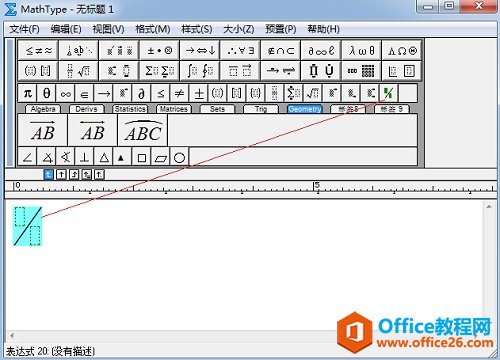
Task: Insert the AB double-arrow line expression
Action: point(93,130)
